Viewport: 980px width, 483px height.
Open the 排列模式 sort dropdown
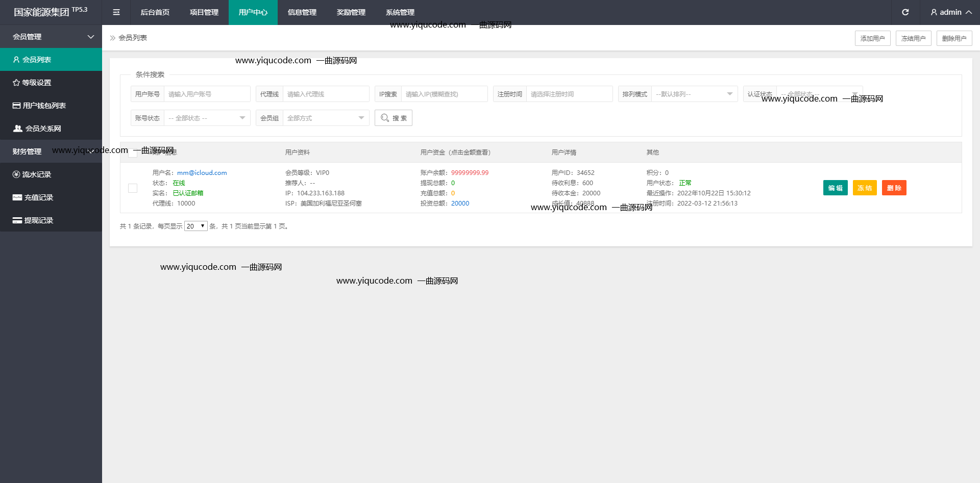tap(694, 94)
